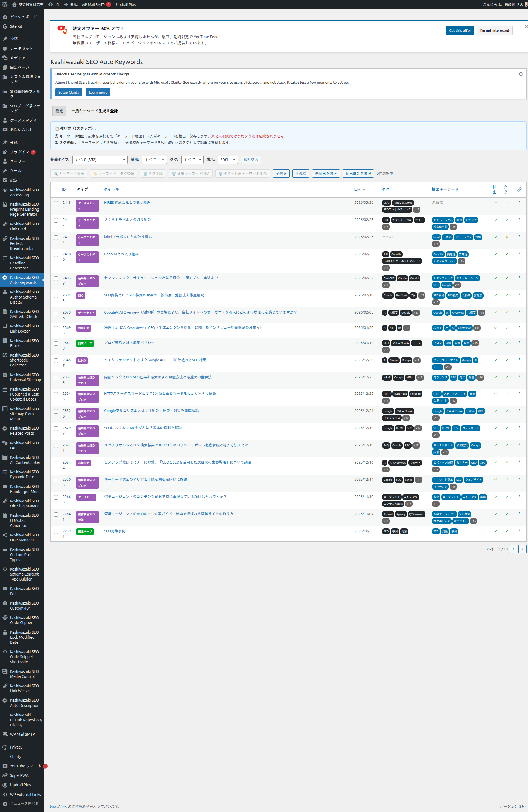Toggle the select-all checkbox in table header

click(56, 190)
